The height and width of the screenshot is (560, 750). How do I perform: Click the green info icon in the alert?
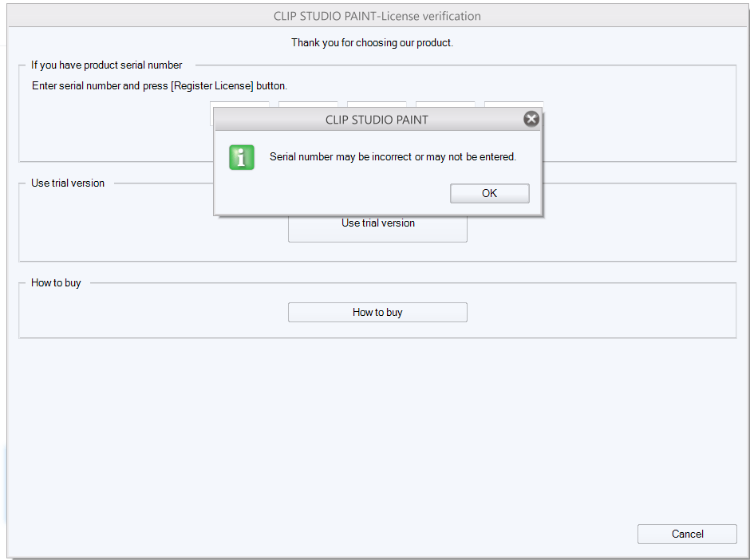242,157
